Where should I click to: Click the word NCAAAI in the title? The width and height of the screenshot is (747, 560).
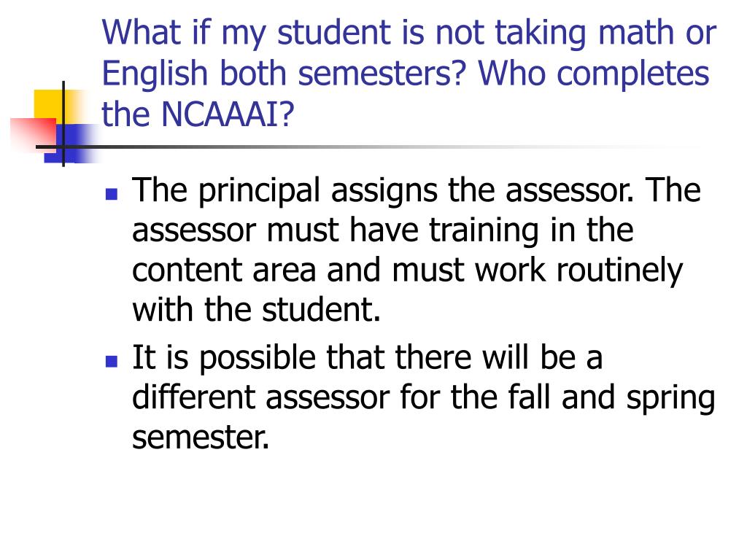(220, 114)
